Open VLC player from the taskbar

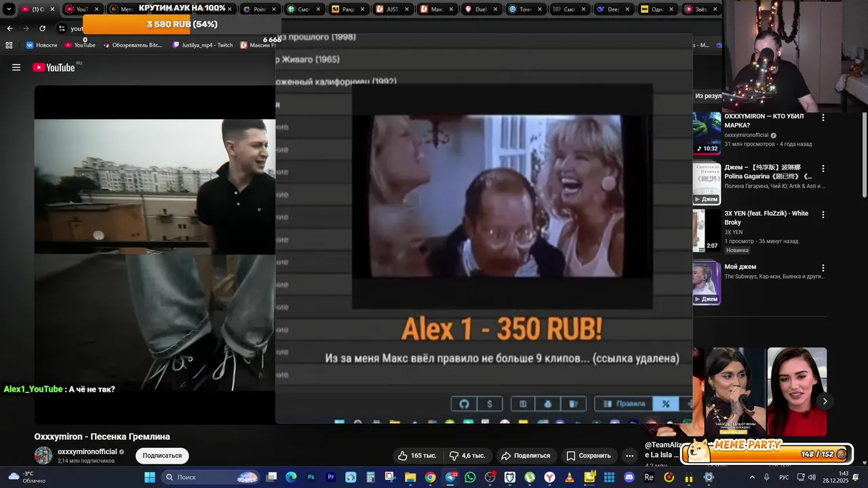click(570, 477)
